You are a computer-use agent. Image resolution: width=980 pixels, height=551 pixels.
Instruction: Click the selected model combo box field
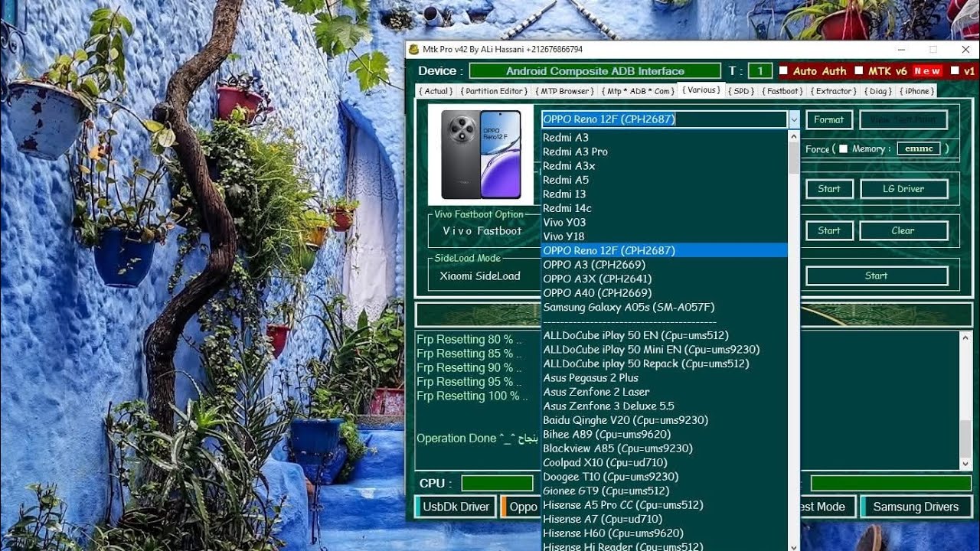pyautogui.click(x=664, y=119)
